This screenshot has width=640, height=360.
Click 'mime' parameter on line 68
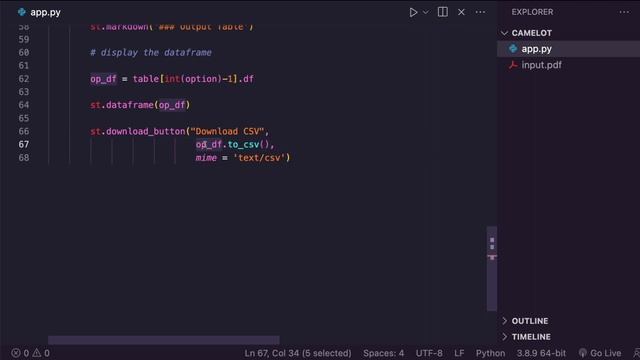click(206, 158)
